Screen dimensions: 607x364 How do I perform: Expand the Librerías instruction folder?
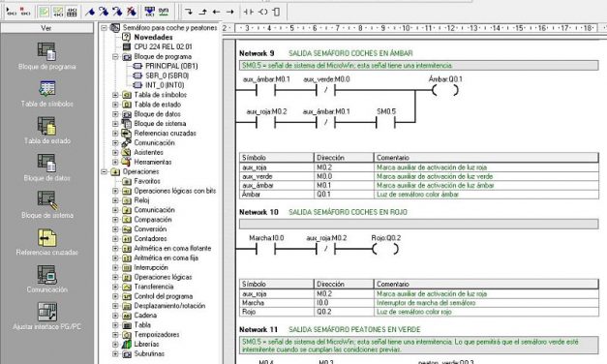tap(115, 345)
